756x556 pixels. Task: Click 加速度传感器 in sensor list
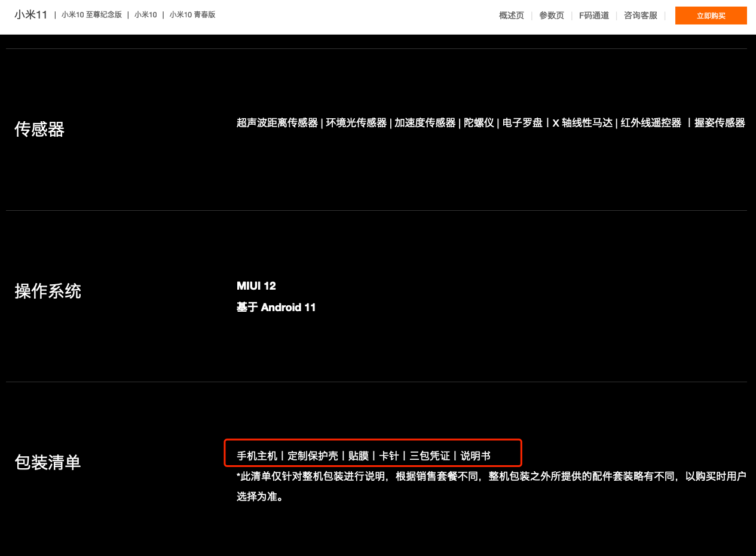click(x=425, y=122)
